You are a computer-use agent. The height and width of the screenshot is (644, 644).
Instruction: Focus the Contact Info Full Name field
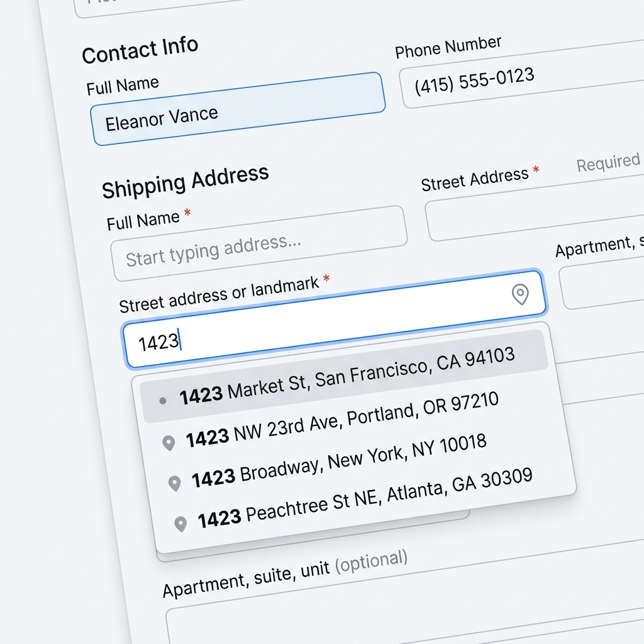click(x=238, y=109)
